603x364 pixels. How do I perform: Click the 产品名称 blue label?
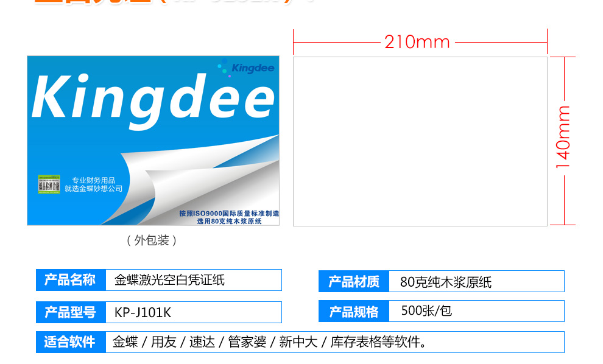click(71, 280)
